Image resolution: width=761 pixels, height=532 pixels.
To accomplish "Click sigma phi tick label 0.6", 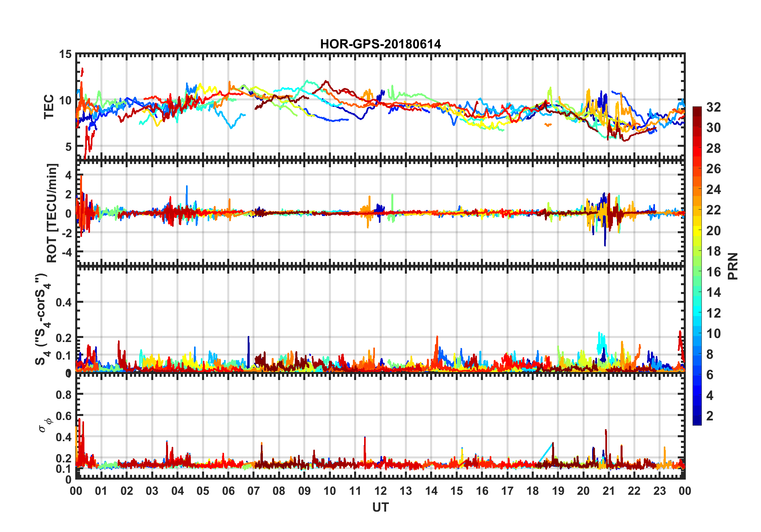I will pos(64,416).
